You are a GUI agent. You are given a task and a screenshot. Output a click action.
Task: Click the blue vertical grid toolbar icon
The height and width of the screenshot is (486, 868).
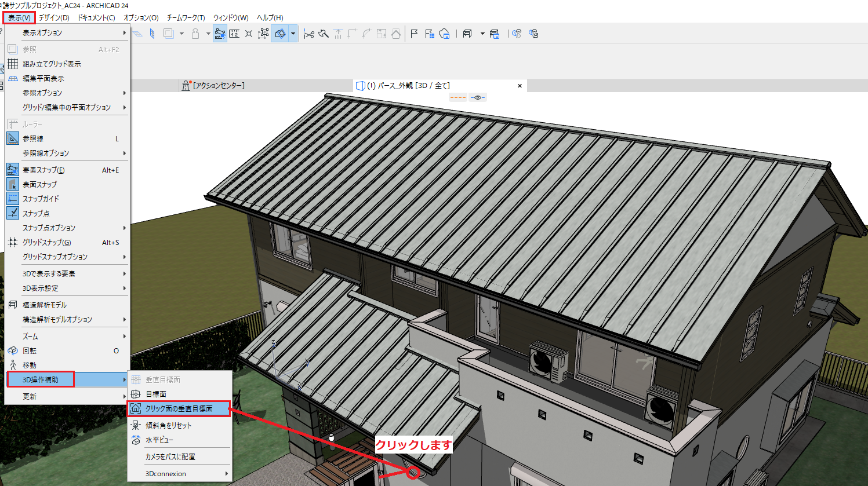coord(152,34)
